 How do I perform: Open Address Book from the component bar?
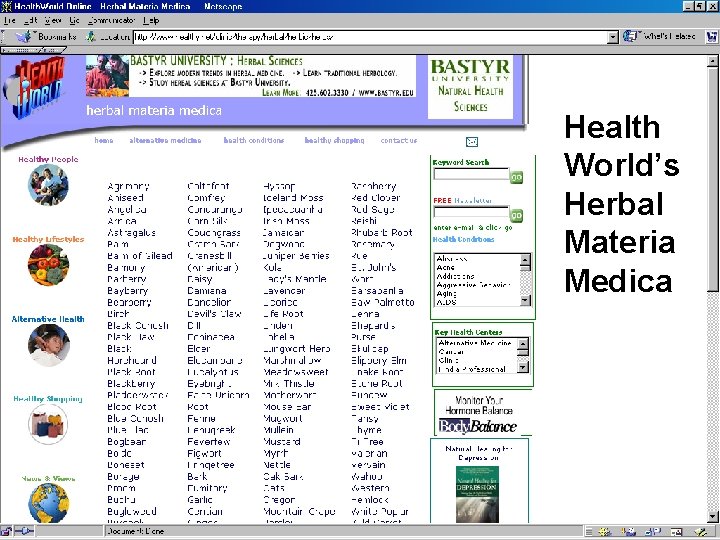pyautogui.click(x=676, y=532)
